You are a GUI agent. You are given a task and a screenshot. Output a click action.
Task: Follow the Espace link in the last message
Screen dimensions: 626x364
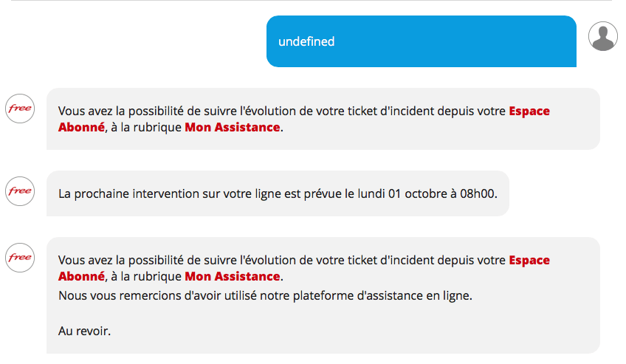click(x=529, y=260)
